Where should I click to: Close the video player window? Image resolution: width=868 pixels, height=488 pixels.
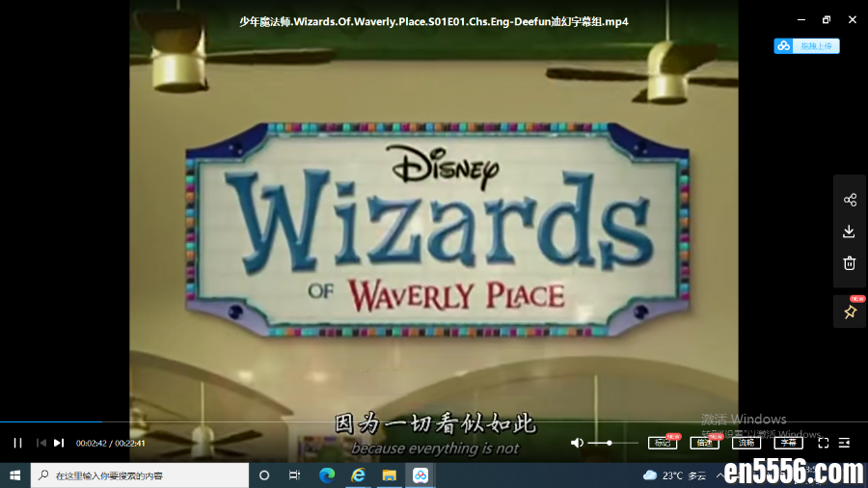(853, 20)
